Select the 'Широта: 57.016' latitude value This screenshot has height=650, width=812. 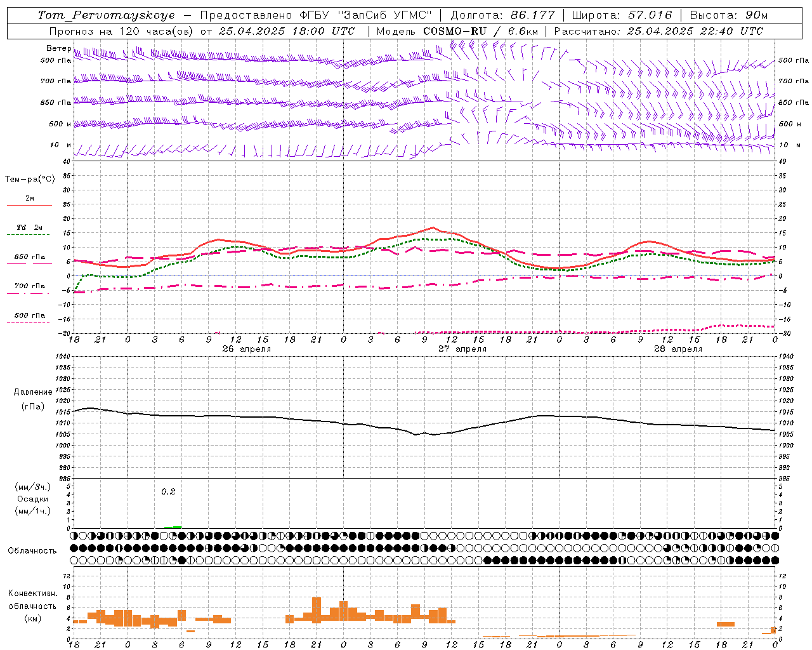coord(622,15)
